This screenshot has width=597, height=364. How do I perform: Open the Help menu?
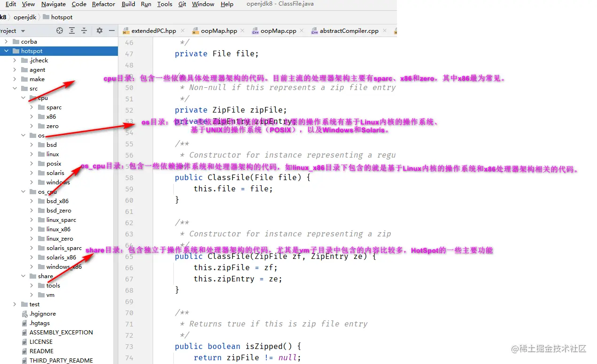pos(227,4)
